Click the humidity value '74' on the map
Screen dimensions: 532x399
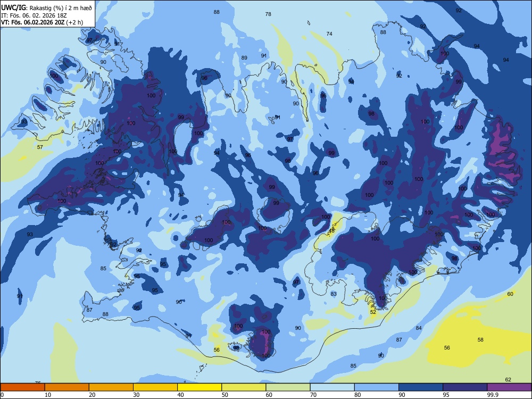(329, 34)
